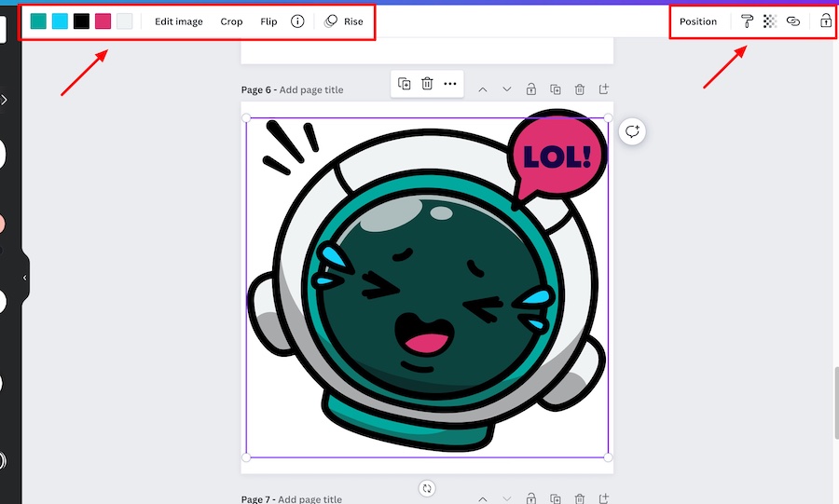Click the vertical scrollbar thumb
The image size is (839, 504).
coord(836,402)
